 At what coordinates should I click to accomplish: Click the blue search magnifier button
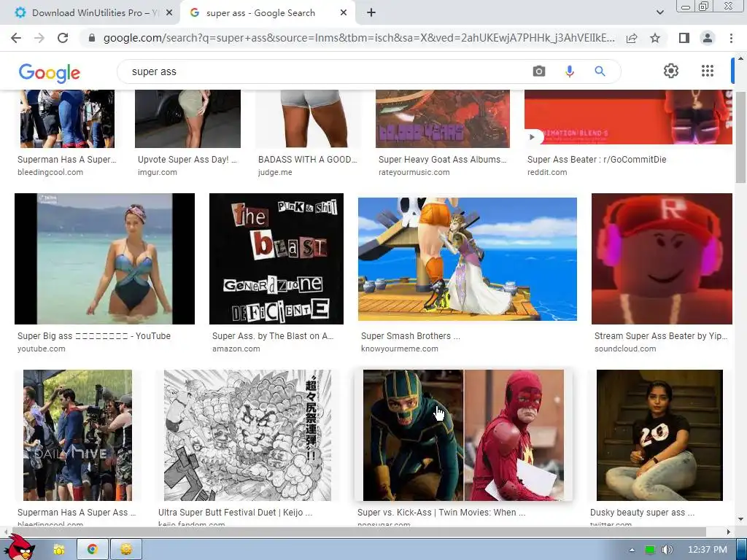pos(600,71)
